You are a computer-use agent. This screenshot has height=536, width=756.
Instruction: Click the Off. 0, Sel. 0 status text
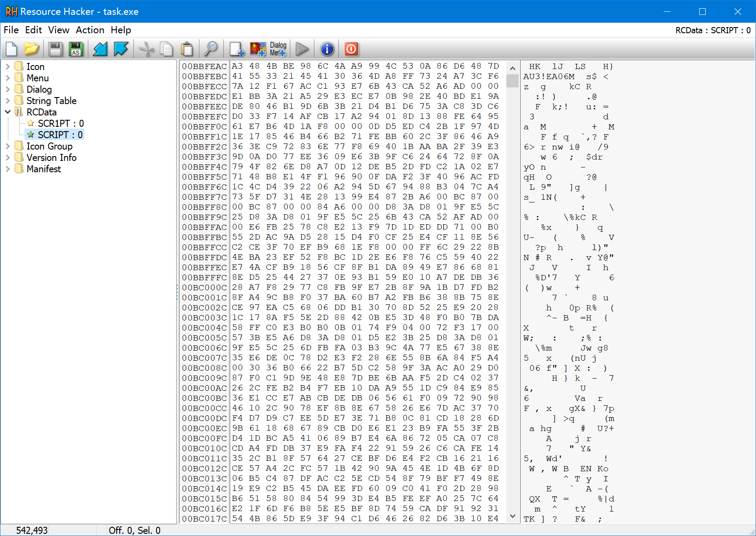(135, 530)
